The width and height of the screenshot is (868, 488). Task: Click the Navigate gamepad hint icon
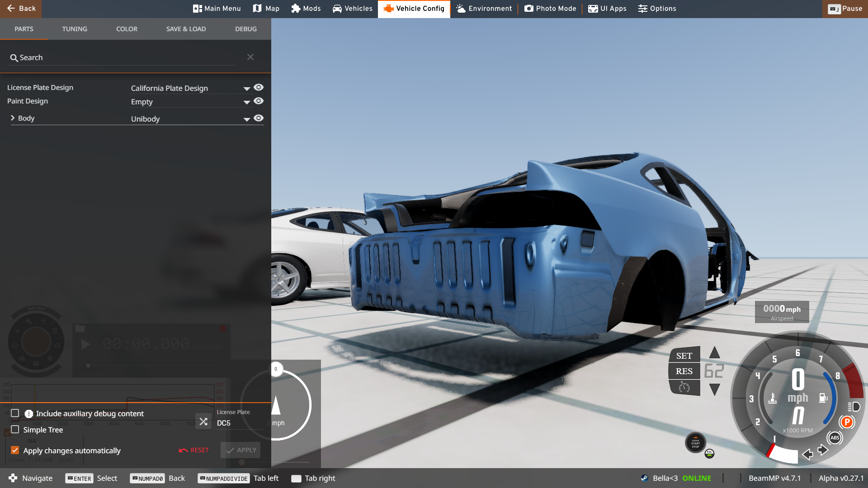pyautogui.click(x=13, y=478)
